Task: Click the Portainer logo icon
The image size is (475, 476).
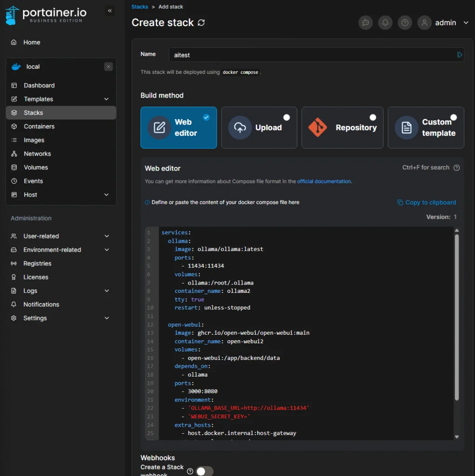Action: pos(12,15)
